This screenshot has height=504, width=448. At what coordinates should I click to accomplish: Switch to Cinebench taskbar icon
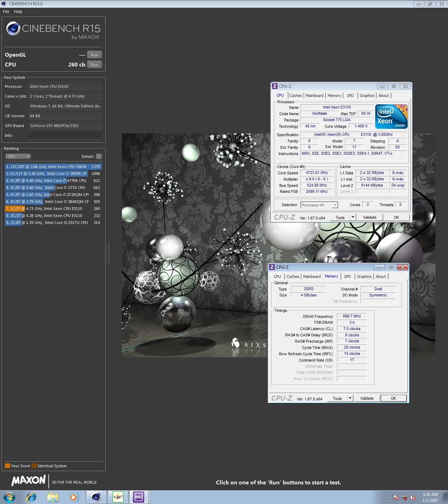point(96,497)
